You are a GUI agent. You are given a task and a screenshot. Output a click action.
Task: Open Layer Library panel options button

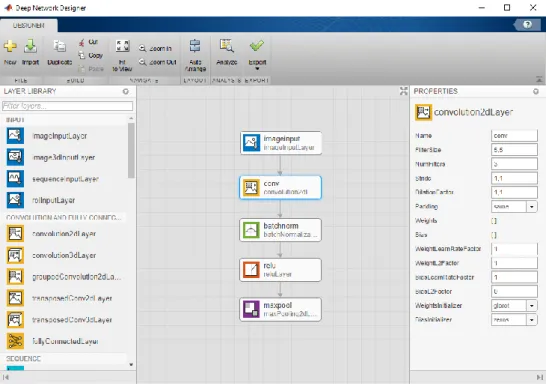coord(126,91)
